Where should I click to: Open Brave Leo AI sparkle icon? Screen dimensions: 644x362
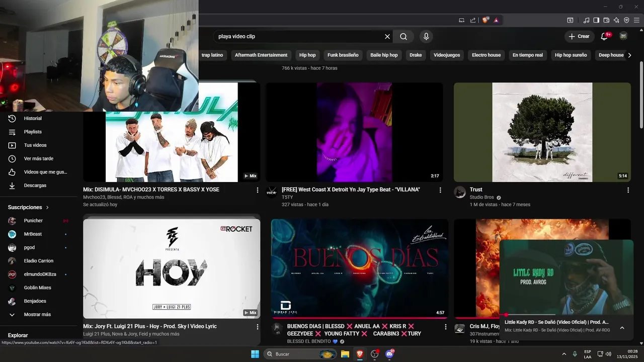point(617,20)
